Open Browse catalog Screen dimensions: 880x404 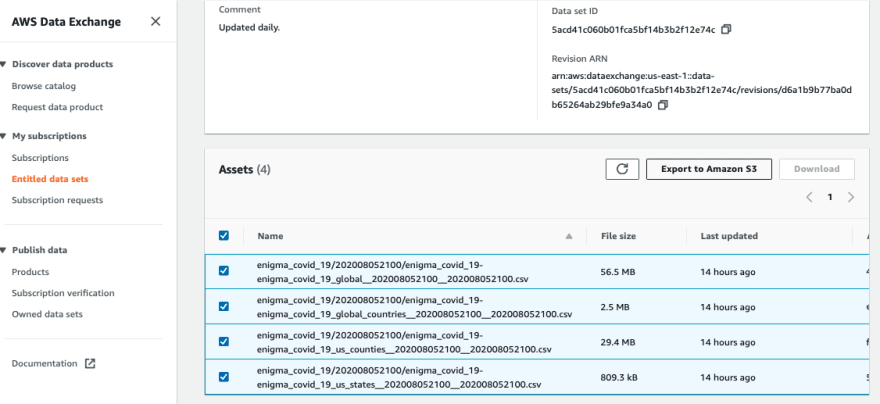(x=44, y=86)
